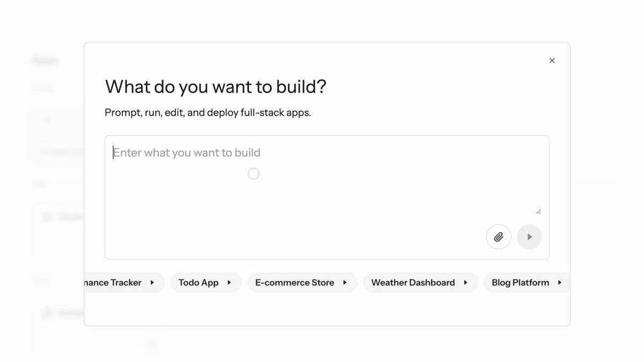
Task: Click the "Prompt, run, edit, and deploy" subtitle
Action: tap(208, 113)
